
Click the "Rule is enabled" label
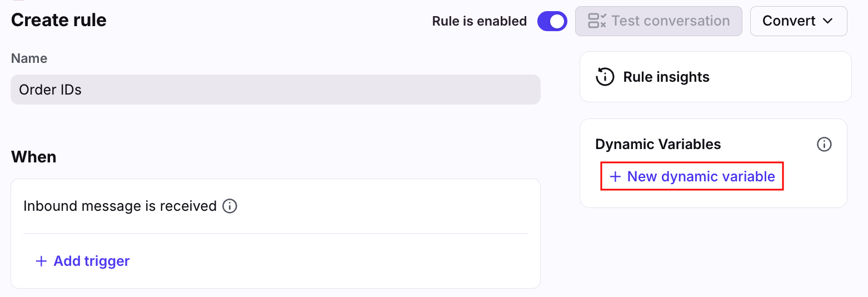[479, 22]
